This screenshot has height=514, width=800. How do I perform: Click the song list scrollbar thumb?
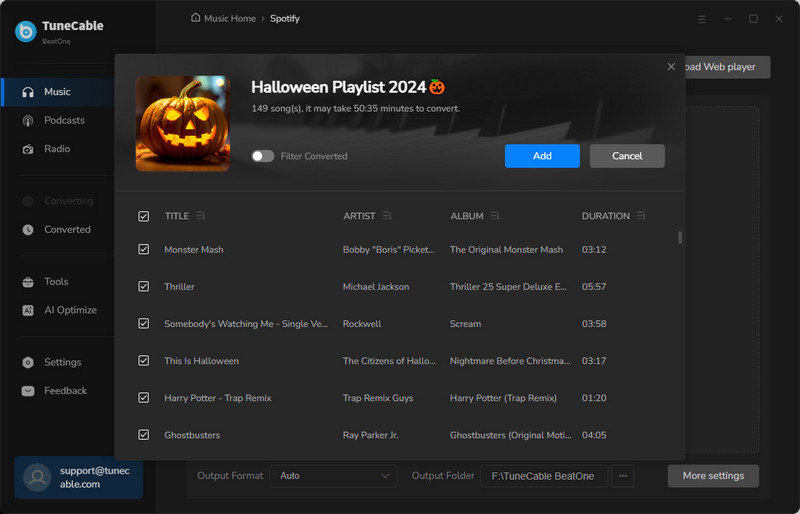680,237
